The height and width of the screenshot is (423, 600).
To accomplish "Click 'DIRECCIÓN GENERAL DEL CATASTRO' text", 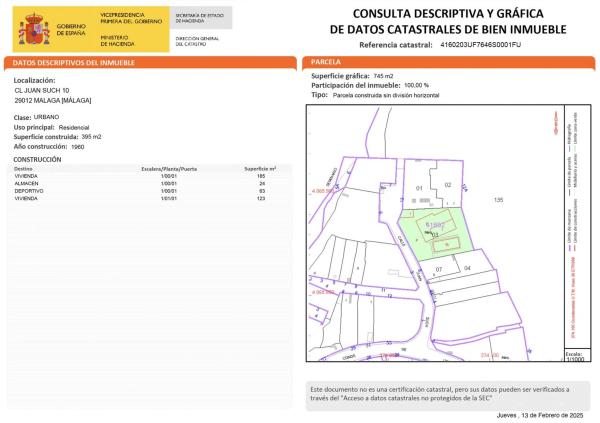I will pyautogui.click(x=197, y=41).
